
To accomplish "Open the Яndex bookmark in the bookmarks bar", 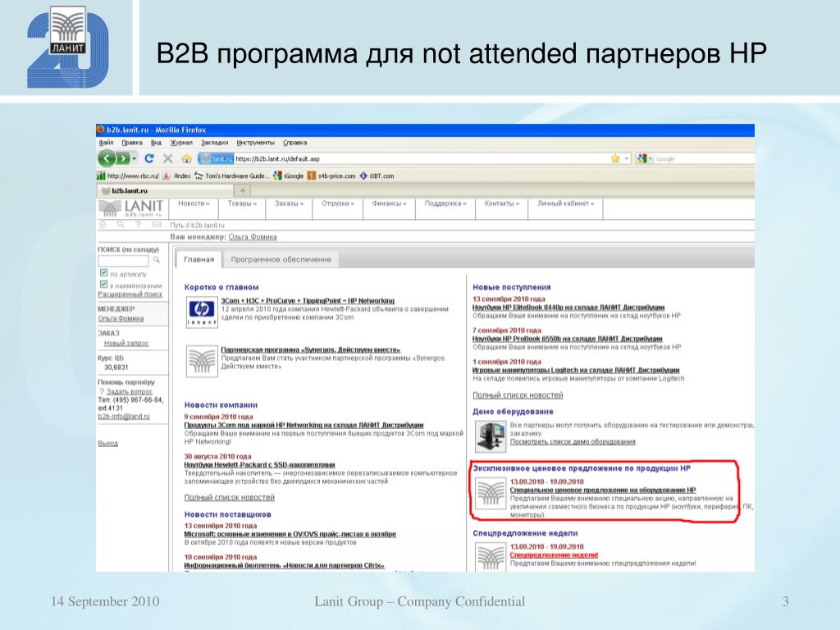I will pyautogui.click(x=177, y=176).
